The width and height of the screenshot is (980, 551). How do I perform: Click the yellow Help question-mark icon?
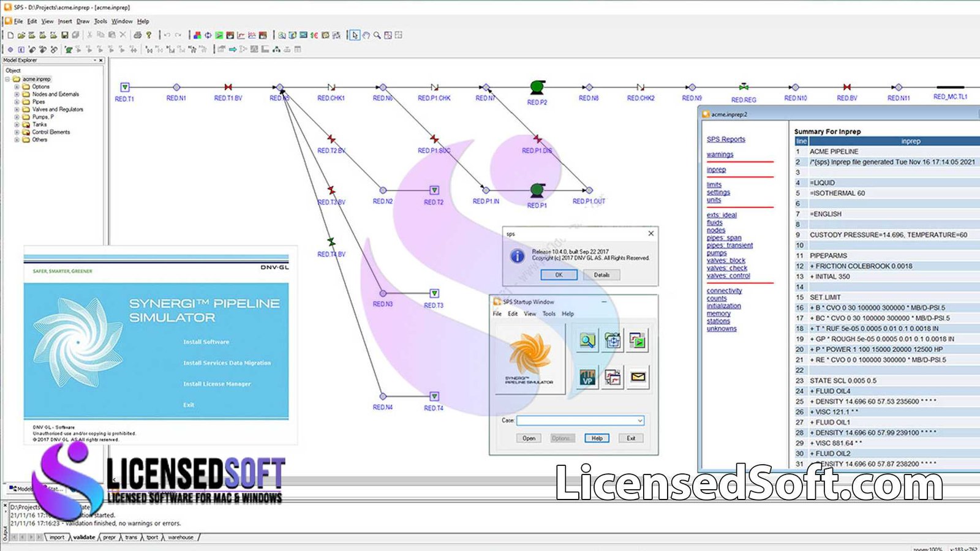[x=149, y=35]
